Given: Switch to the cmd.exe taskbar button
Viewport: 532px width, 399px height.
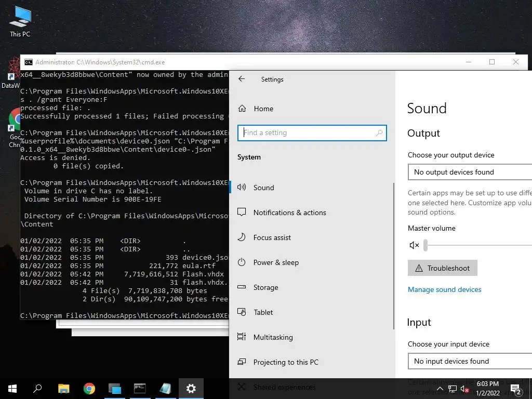Looking at the screenshot, I should point(140,389).
